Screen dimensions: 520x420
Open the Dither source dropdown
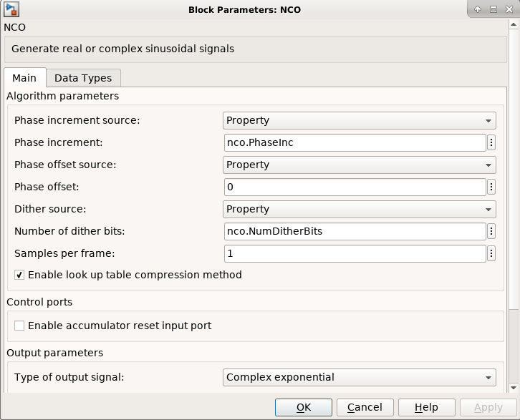pyautogui.click(x=360, y=209)
